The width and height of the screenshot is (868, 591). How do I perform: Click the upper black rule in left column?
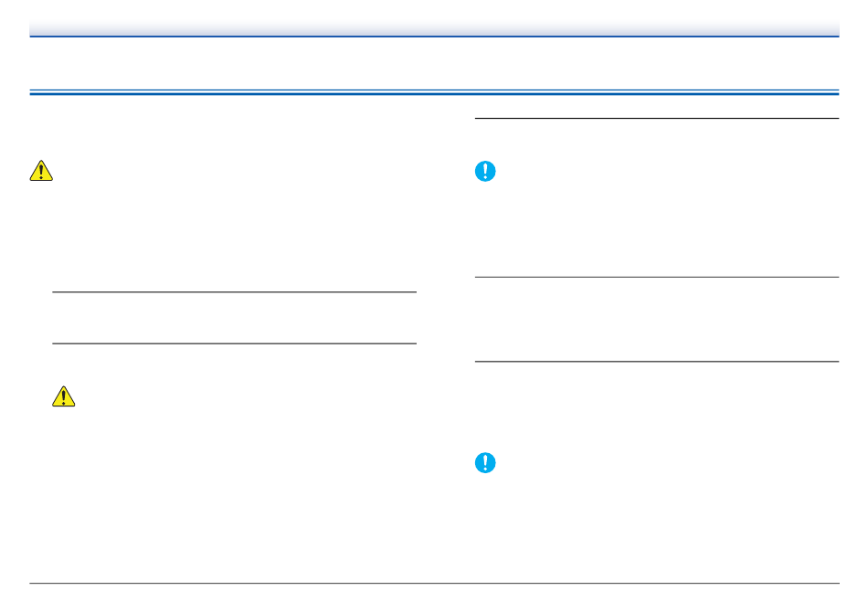click(234, 292)
